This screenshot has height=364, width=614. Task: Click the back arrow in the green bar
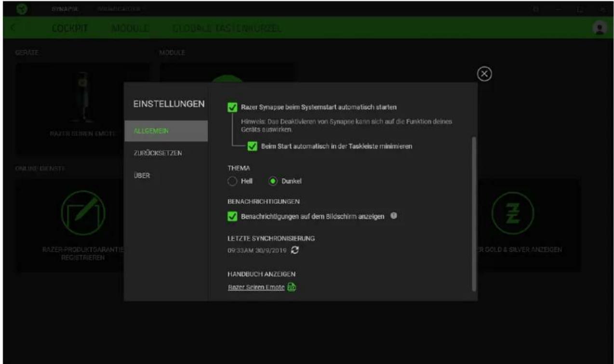coord(13,28)
